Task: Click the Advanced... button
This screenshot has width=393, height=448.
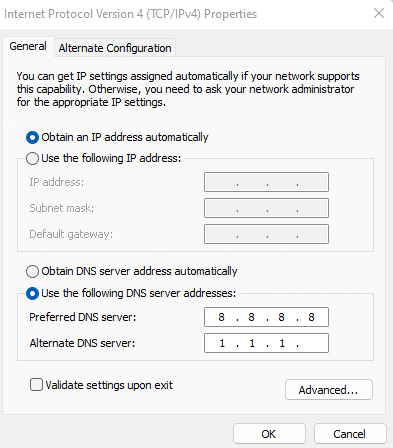Action: click(329, 389)
